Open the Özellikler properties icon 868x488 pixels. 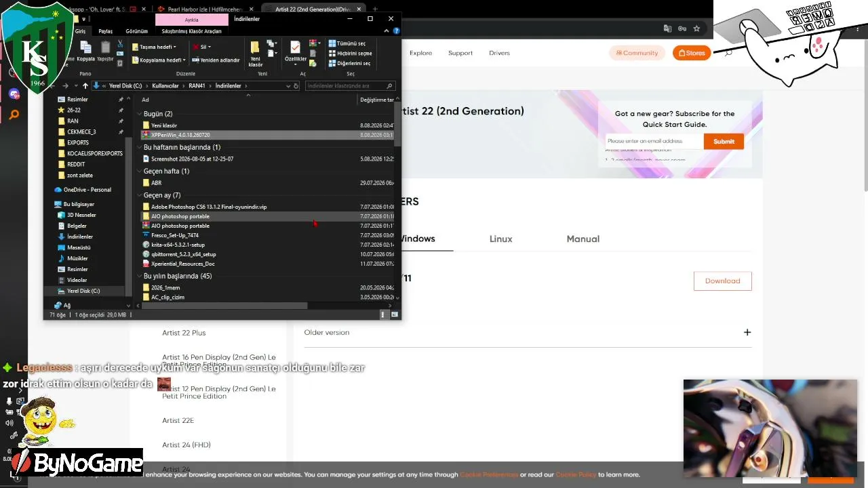coord(295,51)
